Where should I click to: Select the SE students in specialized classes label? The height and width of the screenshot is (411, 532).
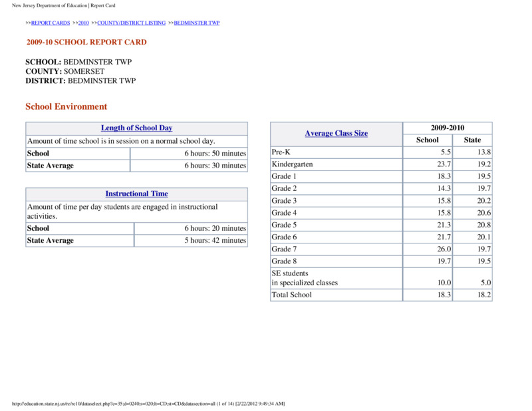(x=305, y=278)
